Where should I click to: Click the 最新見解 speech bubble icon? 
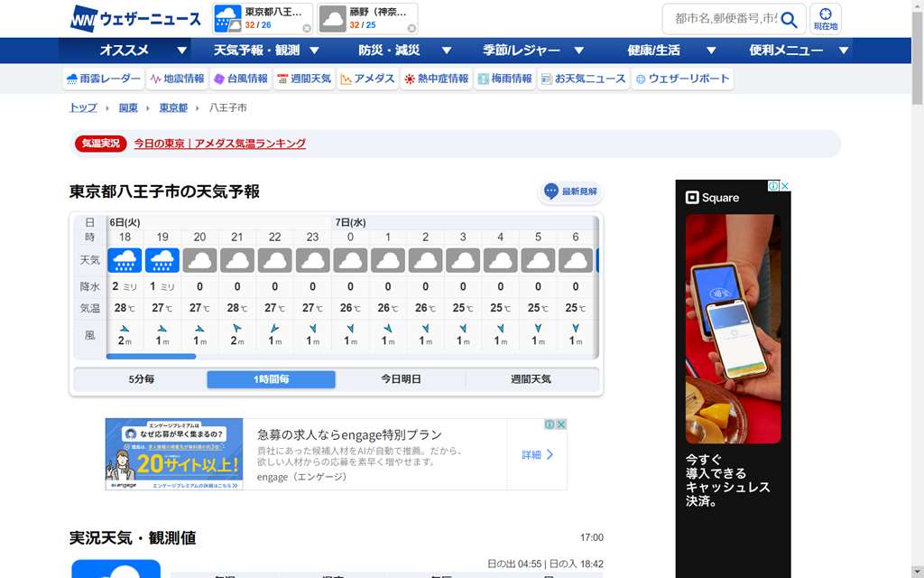click(x=551, y=191)
